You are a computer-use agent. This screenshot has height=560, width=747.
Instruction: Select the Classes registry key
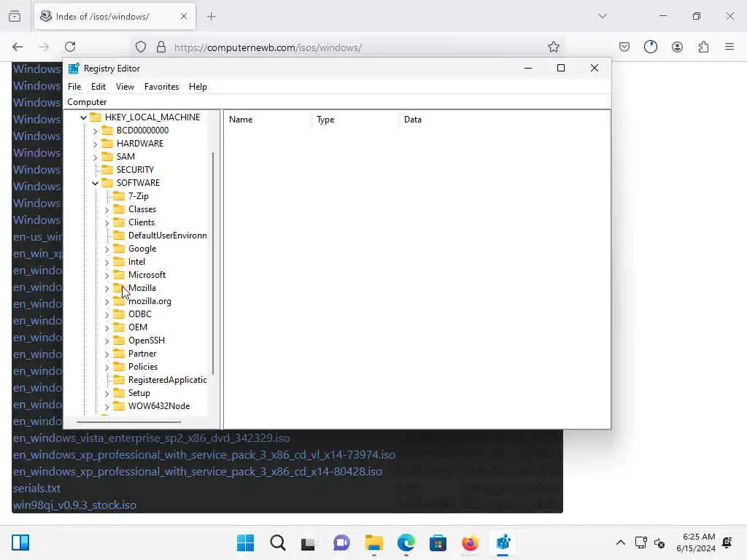coord(142,209)
